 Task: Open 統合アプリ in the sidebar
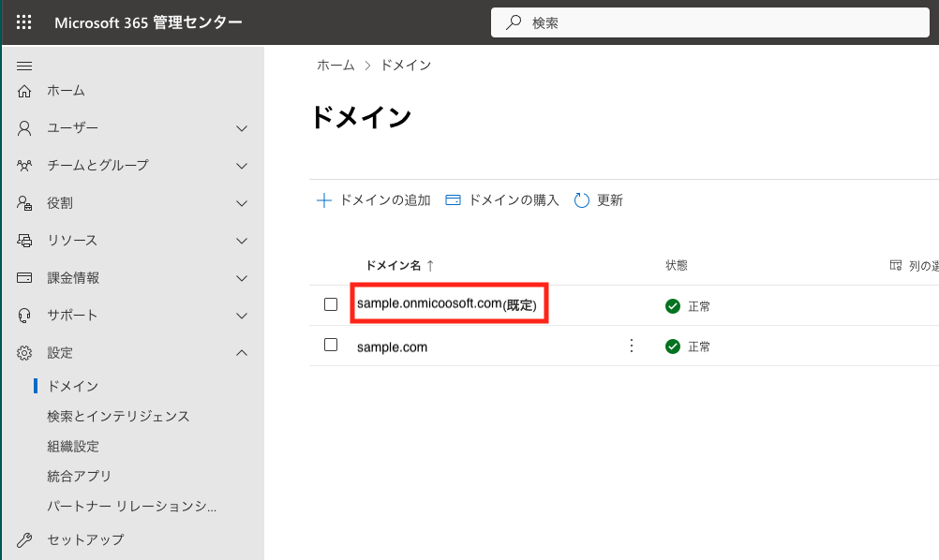click(x=79, y=477)
